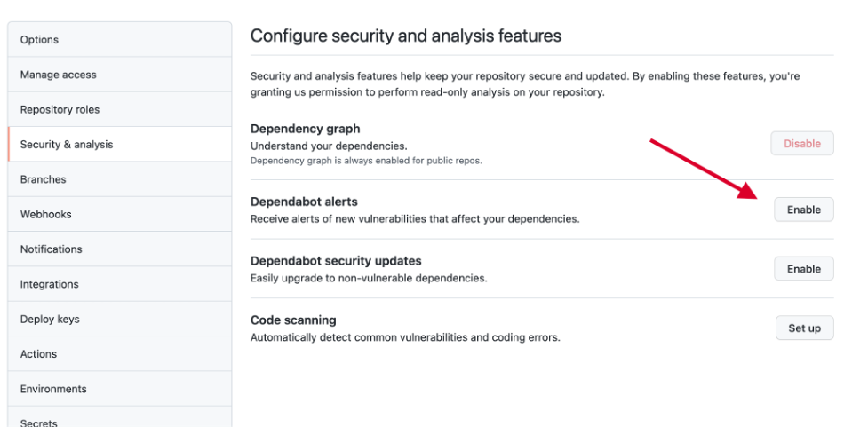Disable the Dependency graph feature
Viewport: 868px width, 427px height.
pos(802,143)
